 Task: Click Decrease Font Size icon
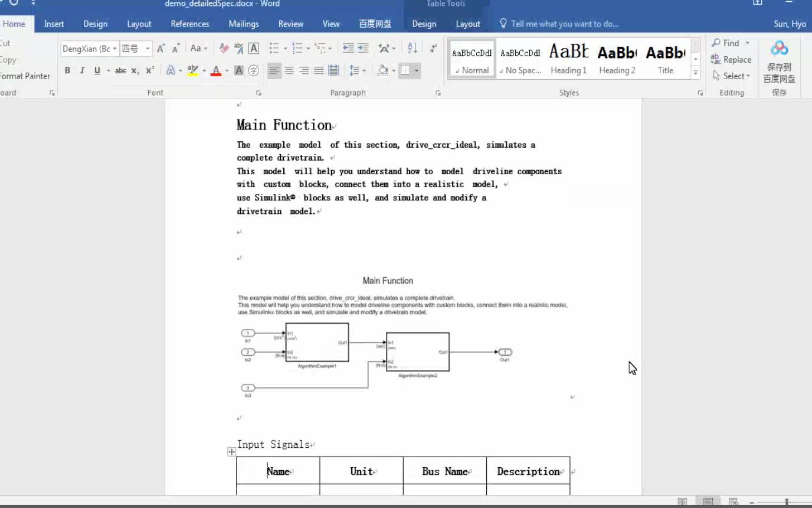175,48
